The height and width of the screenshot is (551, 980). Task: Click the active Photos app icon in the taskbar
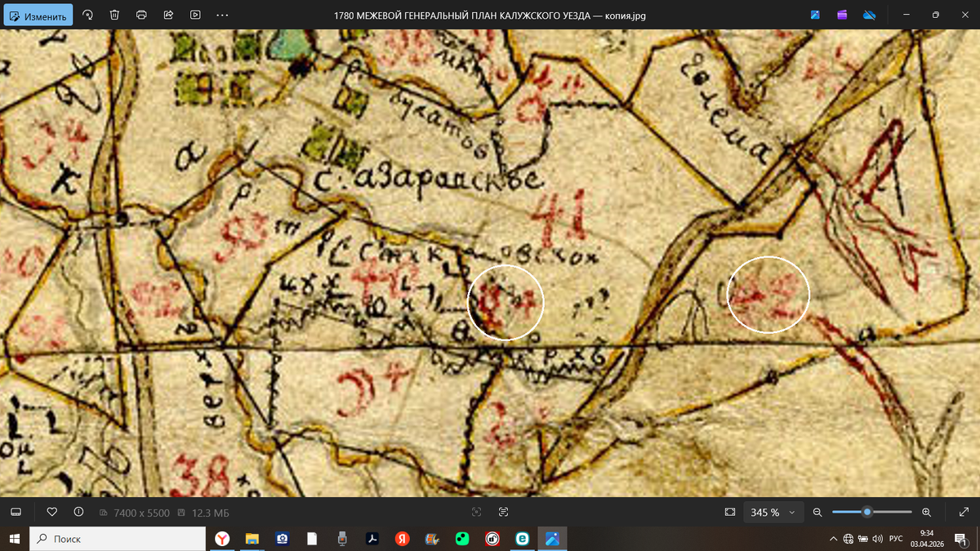pyautogui.click(x=552, y=539)
